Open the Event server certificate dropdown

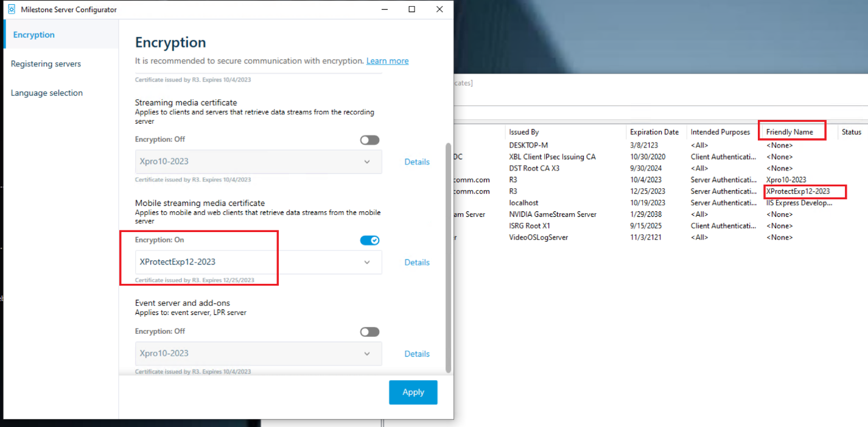tap(367, 353)
